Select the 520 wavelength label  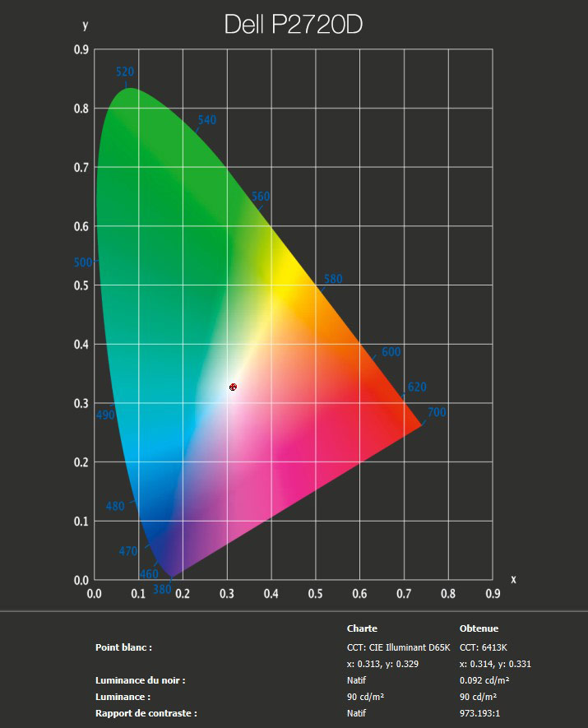click(x=125, y=72)
